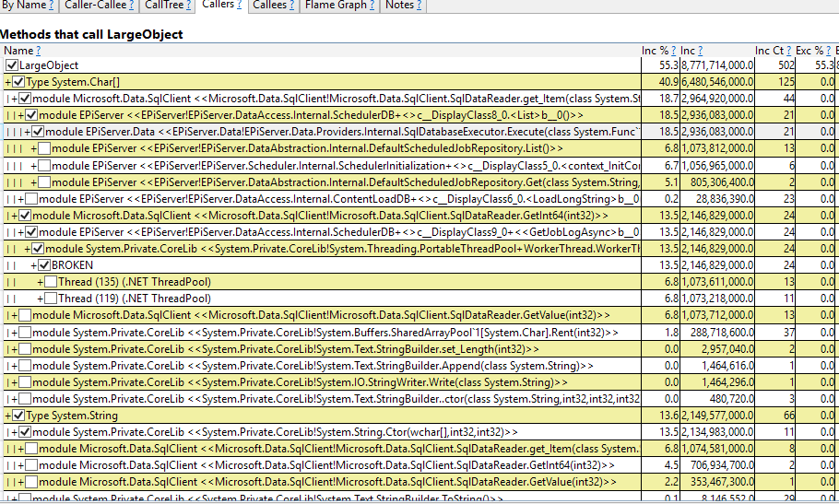
Task: Expand the Thread (135) tree node
Action: tap(40, 282)
